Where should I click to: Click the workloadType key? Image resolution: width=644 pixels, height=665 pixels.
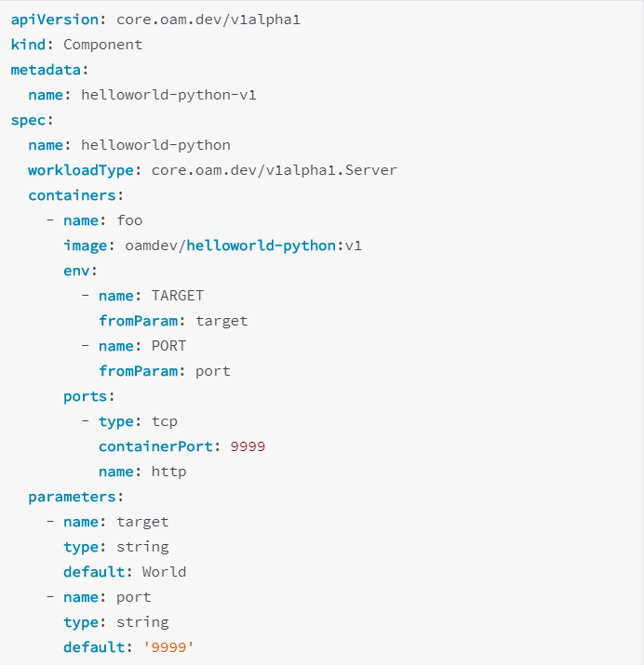81,170
